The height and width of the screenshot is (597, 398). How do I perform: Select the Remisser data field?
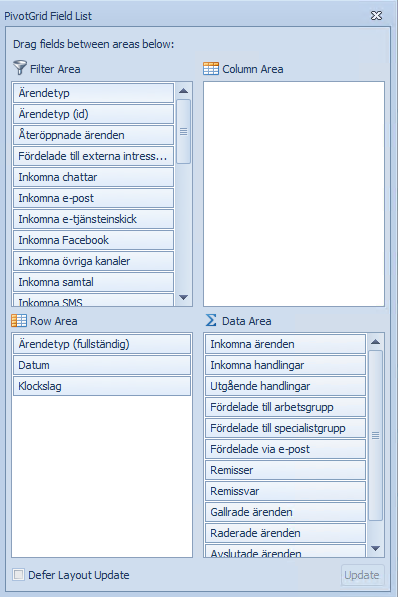tap(285, 470)
